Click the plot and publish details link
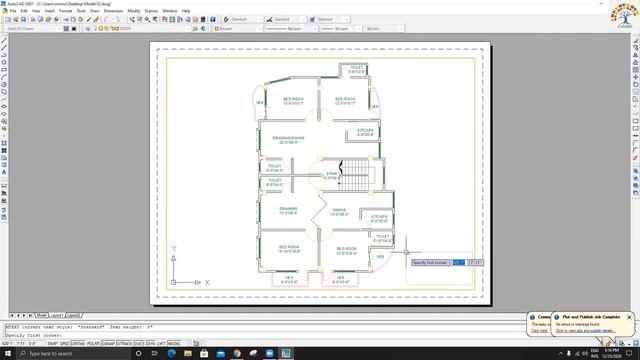 (x=585, y=331)
